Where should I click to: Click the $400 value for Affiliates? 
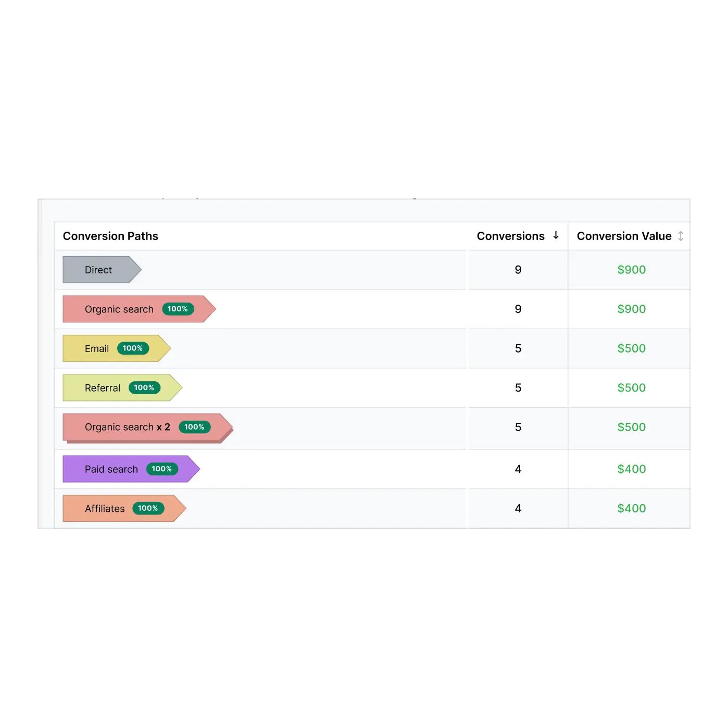point(631,509)
